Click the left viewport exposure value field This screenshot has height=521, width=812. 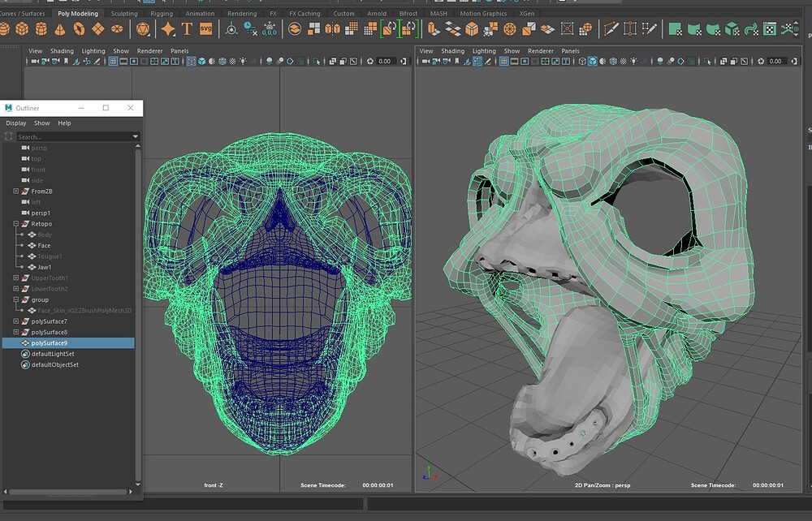pos(385,61)
